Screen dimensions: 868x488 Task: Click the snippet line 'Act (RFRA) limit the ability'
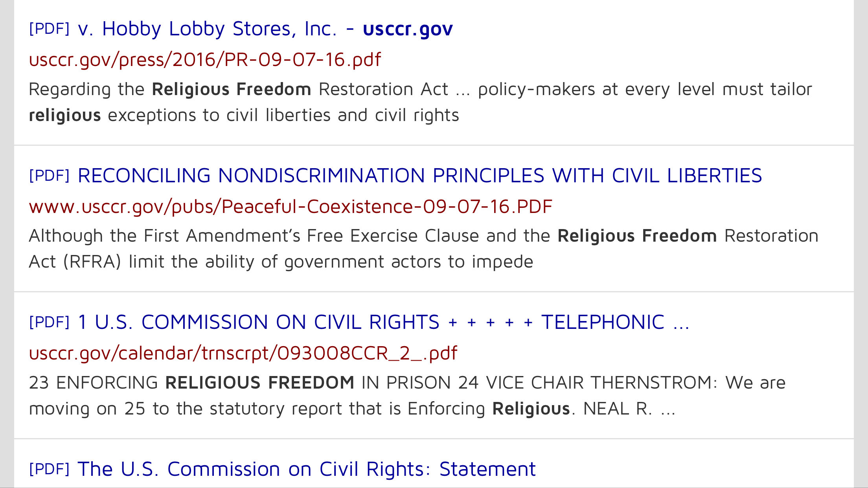[281, 262]
